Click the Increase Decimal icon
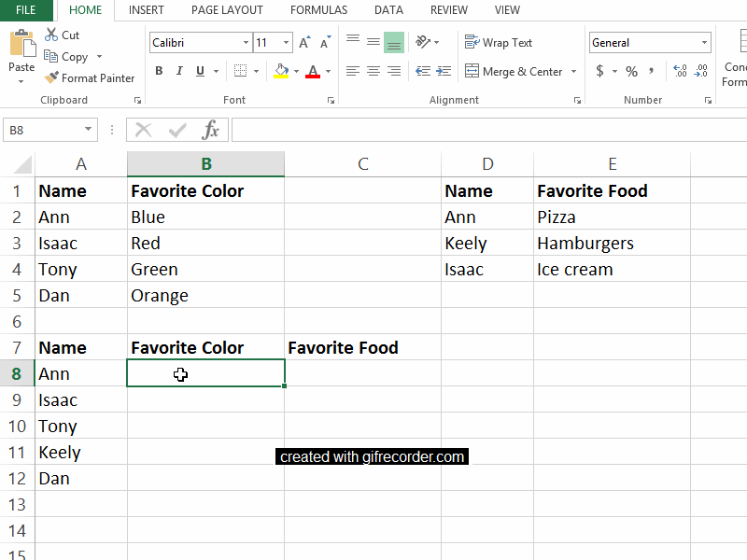The height and width of the screenshot is (560, 747). coord(678,69)
